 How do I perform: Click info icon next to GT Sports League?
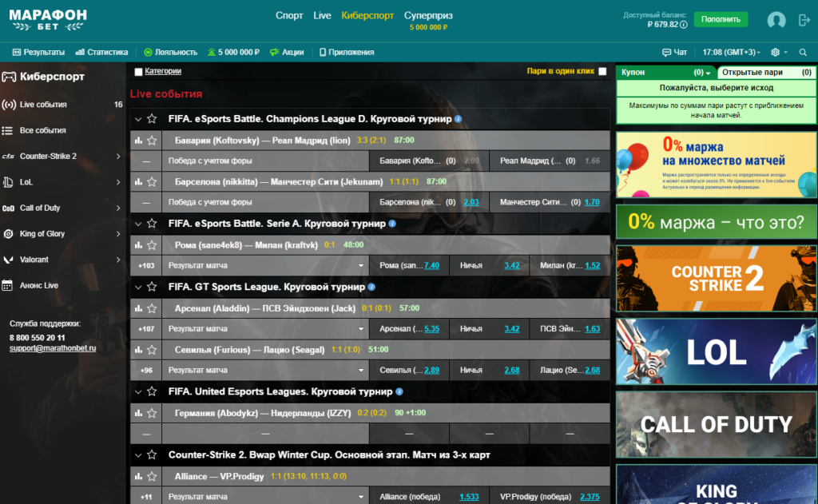click(x=371, y=287)
